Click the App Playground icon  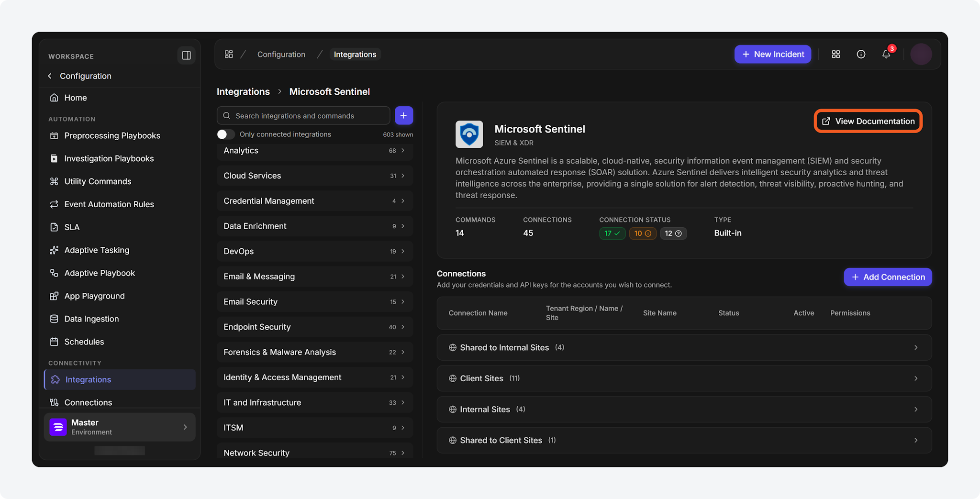tap(54, 296)
